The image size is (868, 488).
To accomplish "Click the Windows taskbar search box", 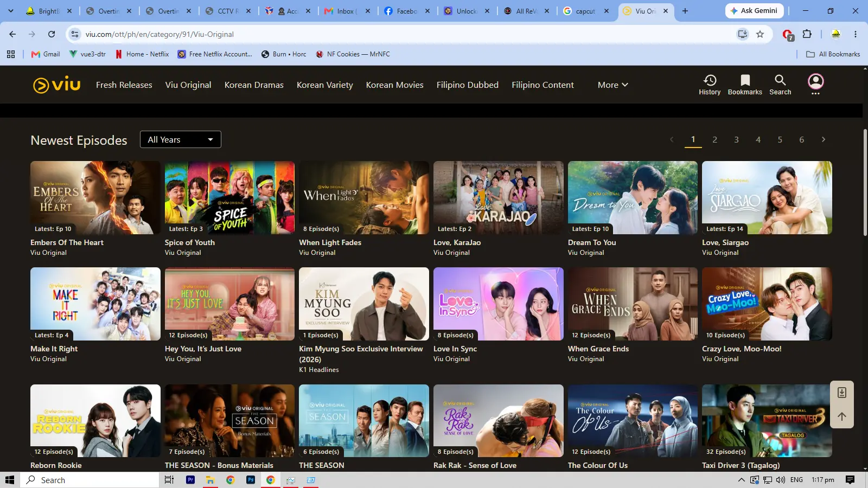I will [90, 480].
